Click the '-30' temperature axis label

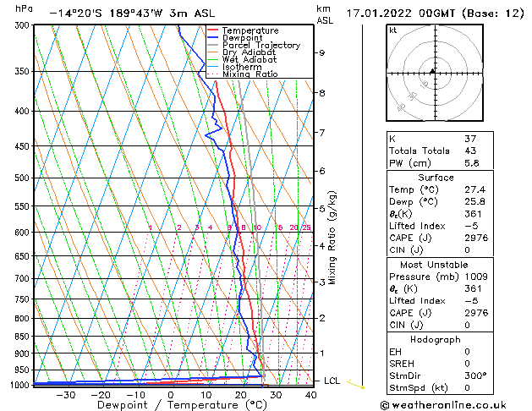pos(65,395)
